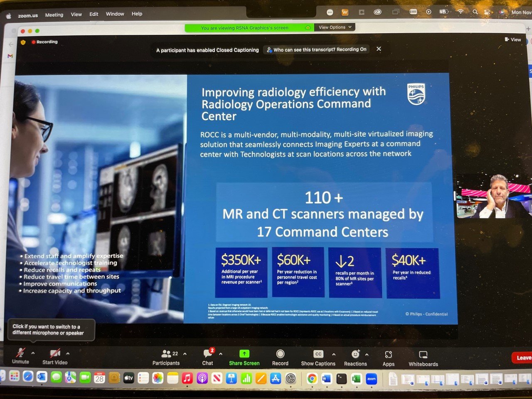Viewport: 532px width, 399px height.
Task: Open the View Options dropdown
Action: point(335,27)
